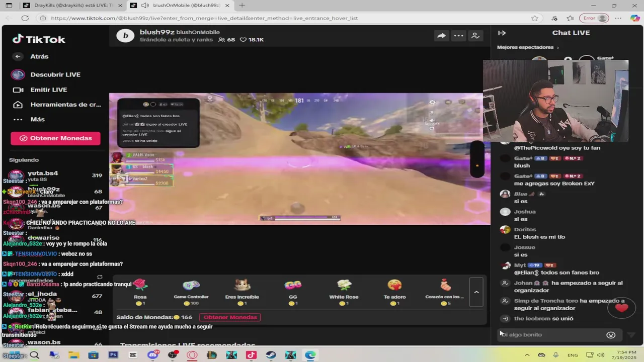Click Doritos username in chat
This screenshot has height=362, width=644.
[x=525, y=229]
